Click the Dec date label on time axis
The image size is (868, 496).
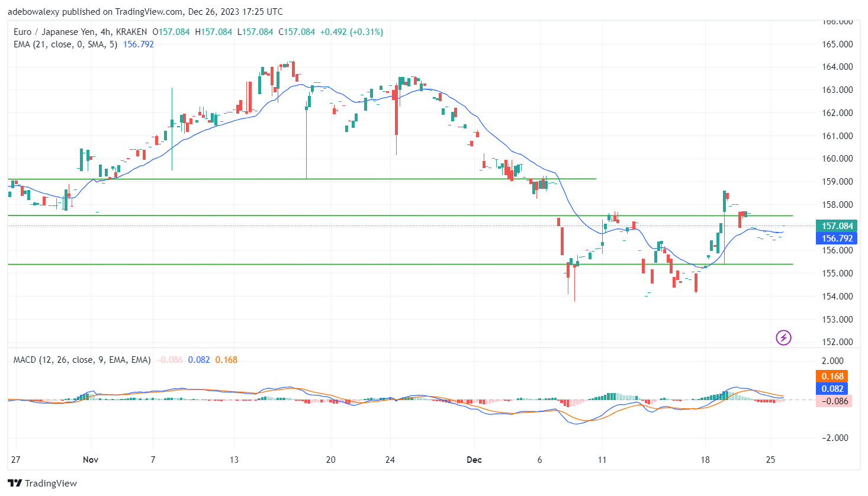[474, 460]
